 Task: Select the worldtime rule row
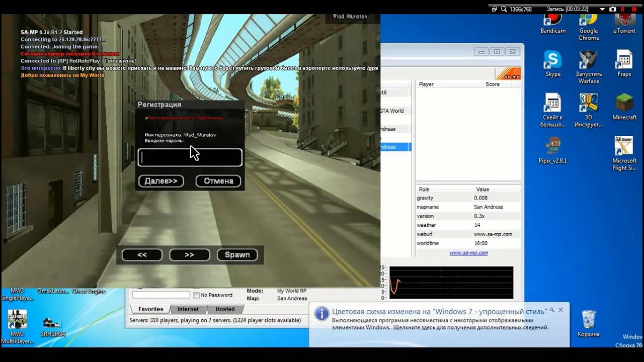[x=468, y=243]
